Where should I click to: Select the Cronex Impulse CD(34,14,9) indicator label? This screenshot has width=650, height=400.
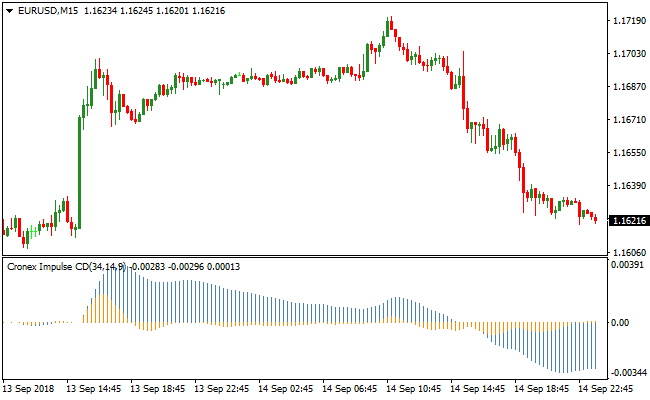[66, 267]
